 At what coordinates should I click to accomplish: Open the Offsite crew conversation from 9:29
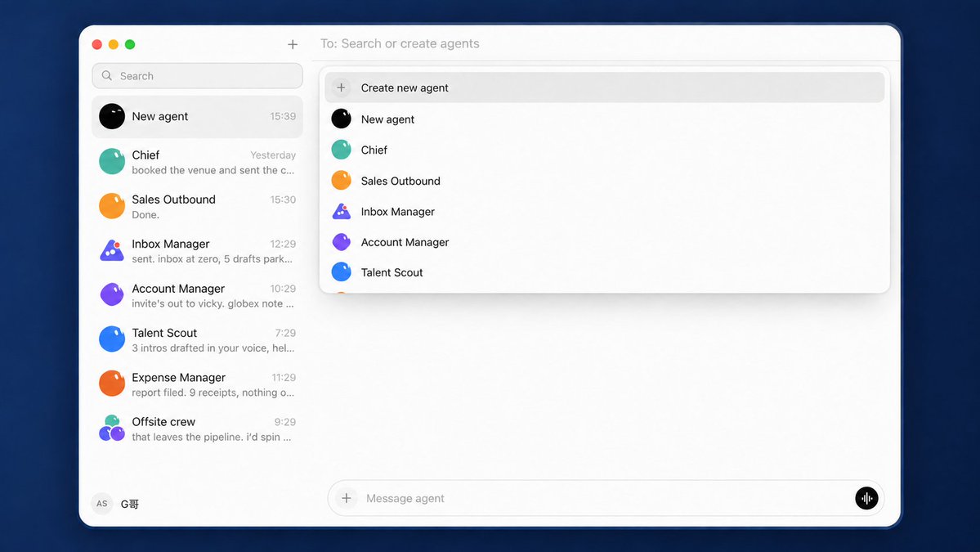198,429
